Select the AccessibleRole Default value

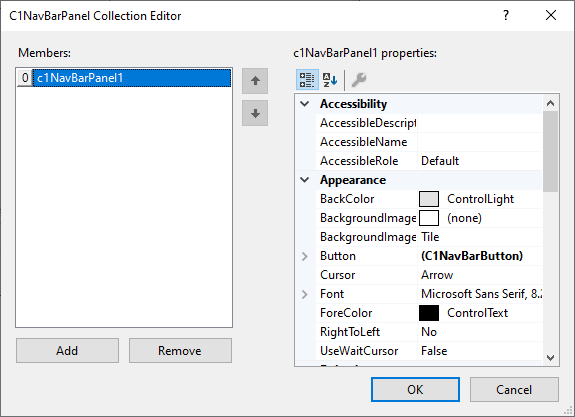480,161
